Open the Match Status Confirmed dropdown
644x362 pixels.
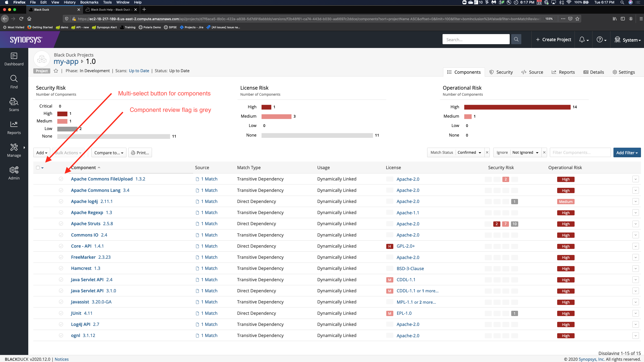coord(470,152)
